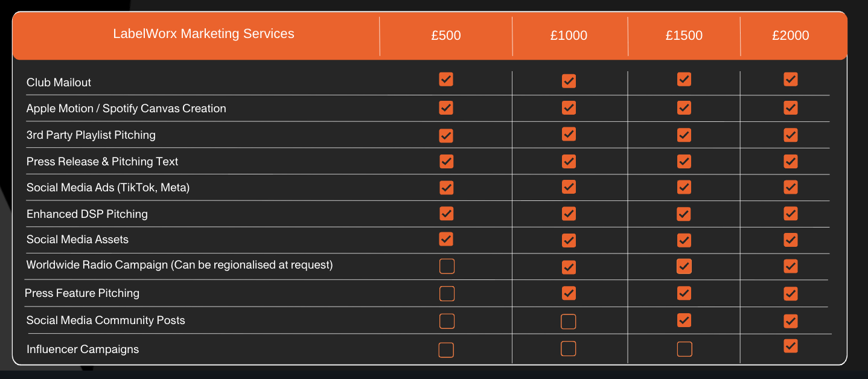
Task: Check Social Media Community Posts under £500
Action: click(447, 321)
